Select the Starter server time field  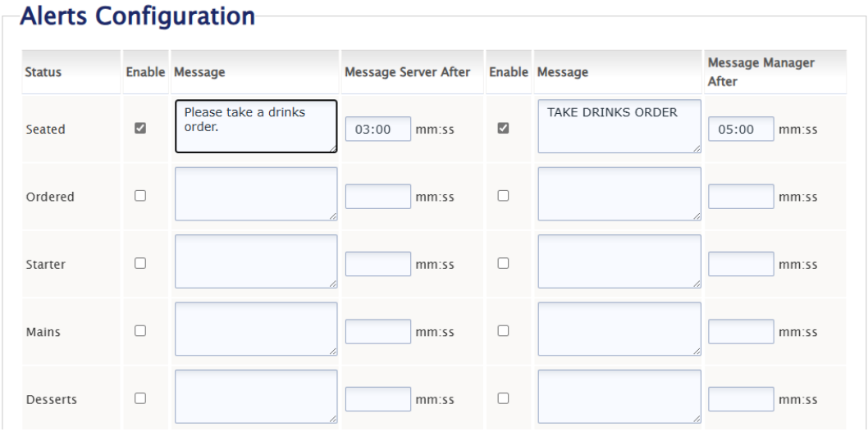click(x=377, y=264)
